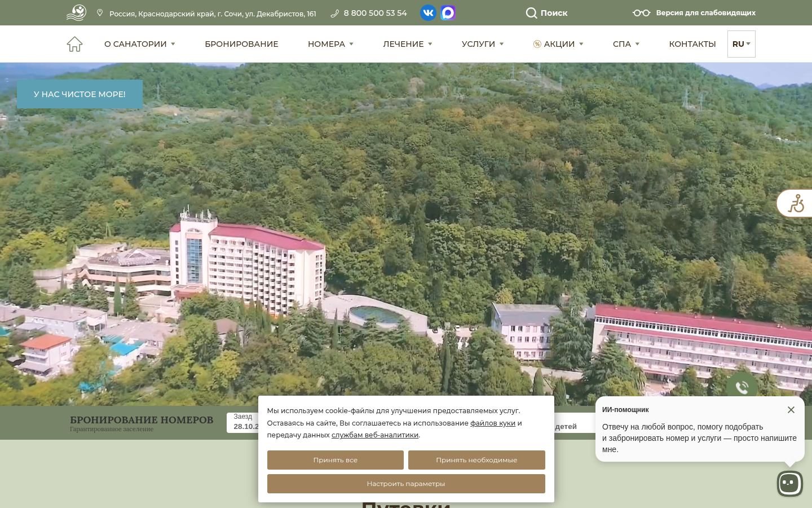This screenshot has width=812, height=508.
Task: Click the СПА menu label
Action: click(x=622, y=44)
